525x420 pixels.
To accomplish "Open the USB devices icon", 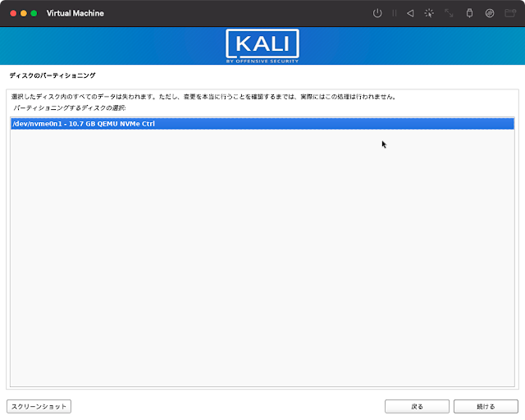I will point(469,13).
